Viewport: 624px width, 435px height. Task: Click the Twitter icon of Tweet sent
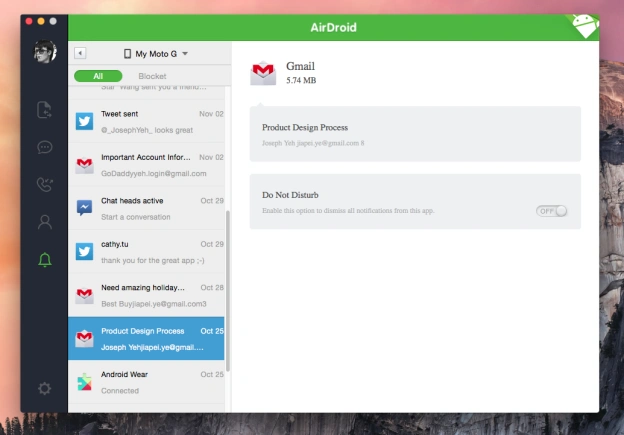pos(84,121)
